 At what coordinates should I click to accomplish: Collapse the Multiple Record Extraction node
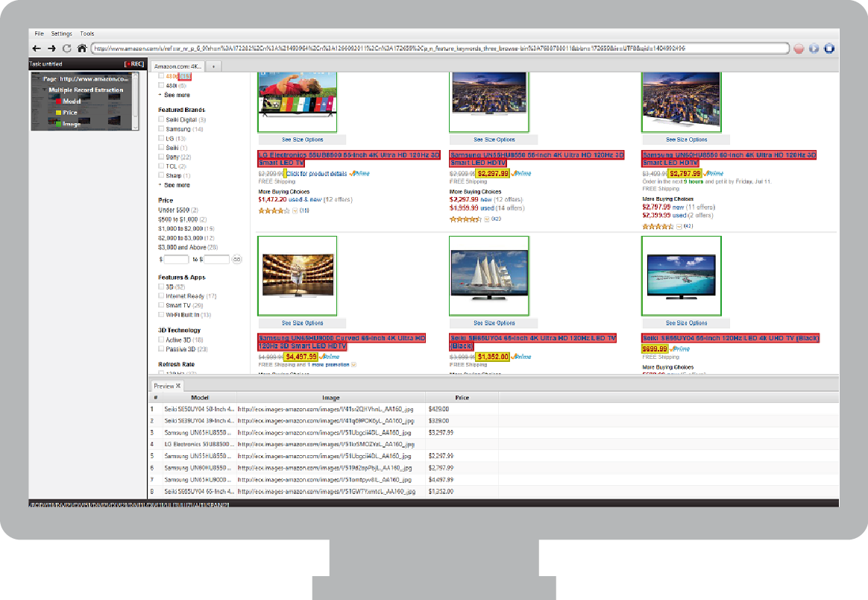pyautogui.click(x=44, y=90)
